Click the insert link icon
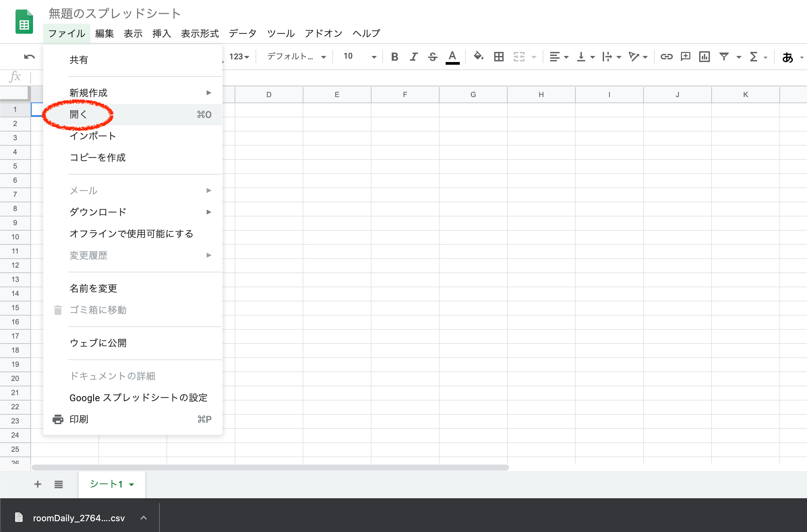The image size is (807, 532). [666, 57]
